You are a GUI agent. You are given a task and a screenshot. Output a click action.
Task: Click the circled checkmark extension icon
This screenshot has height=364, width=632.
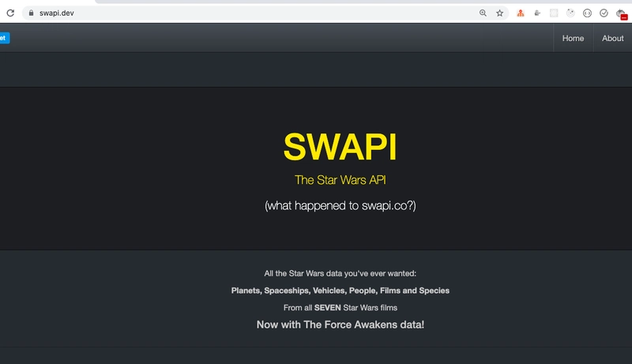pyautogui.click(x=604, y=13)
